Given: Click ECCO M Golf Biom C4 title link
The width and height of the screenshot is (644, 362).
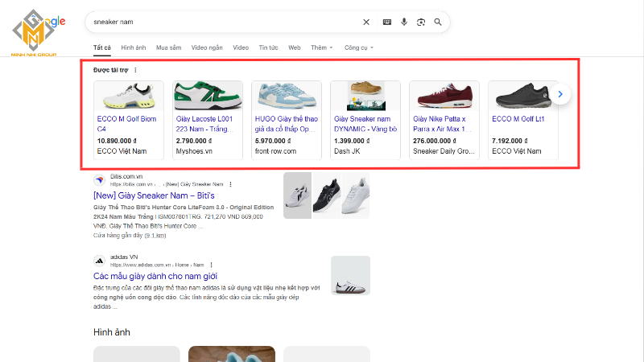Looking at the screenshot, I should [126, 124].
